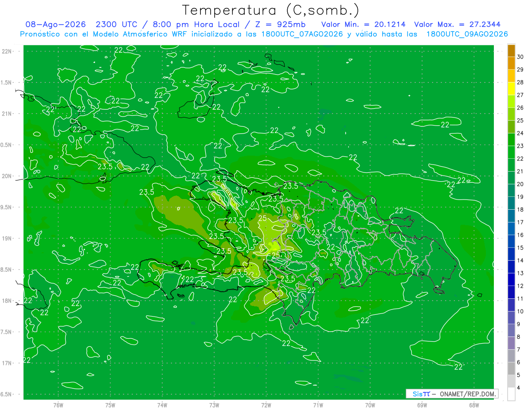Select the pressure level 'Z = 925mb'
The width and height of the screenshot is (532, 411).
[x=280, y=24]
